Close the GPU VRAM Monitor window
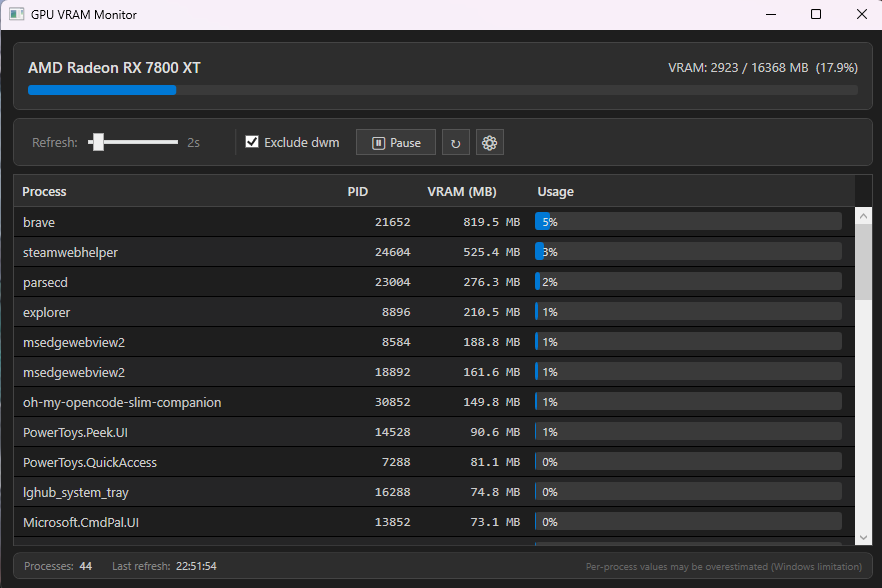 click(861, 14)
